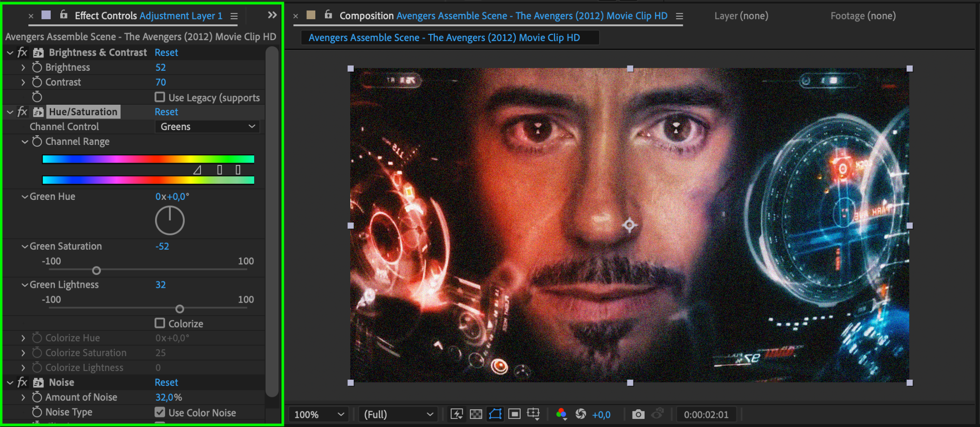Select the Effect Controls Adjustment Layer 1 tab

point(149,16)
